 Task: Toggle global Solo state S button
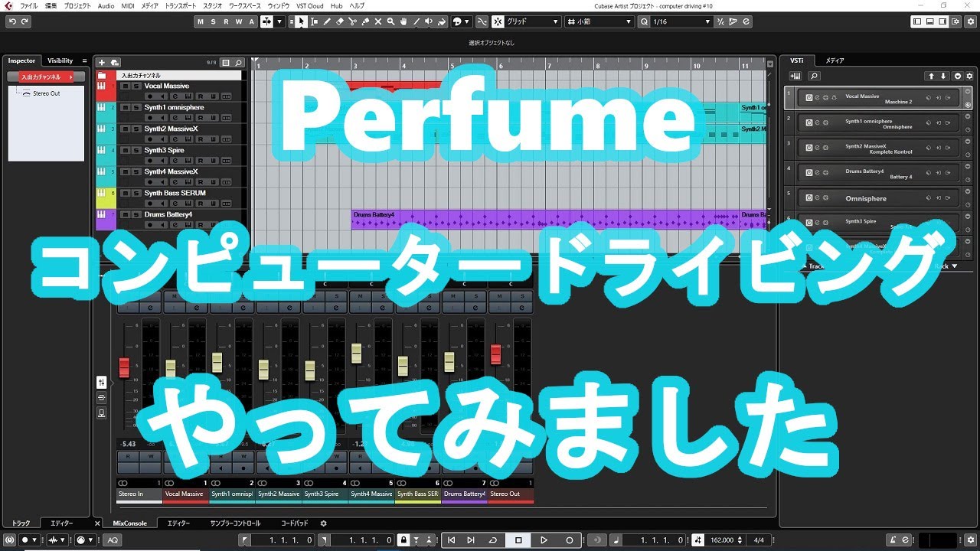(x=213, y=21)
